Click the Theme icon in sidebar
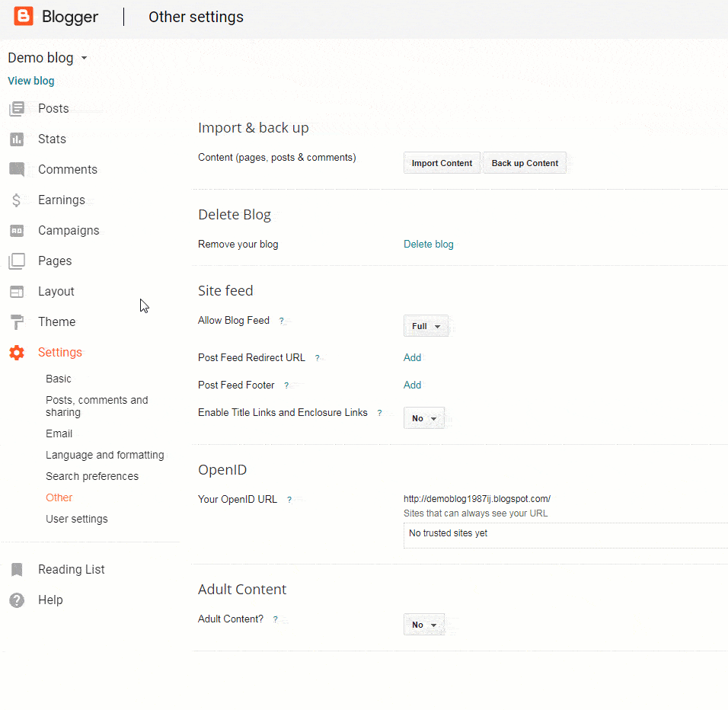Image resolution: width=728 pixels, height=710 pixels. coord(17,321)
